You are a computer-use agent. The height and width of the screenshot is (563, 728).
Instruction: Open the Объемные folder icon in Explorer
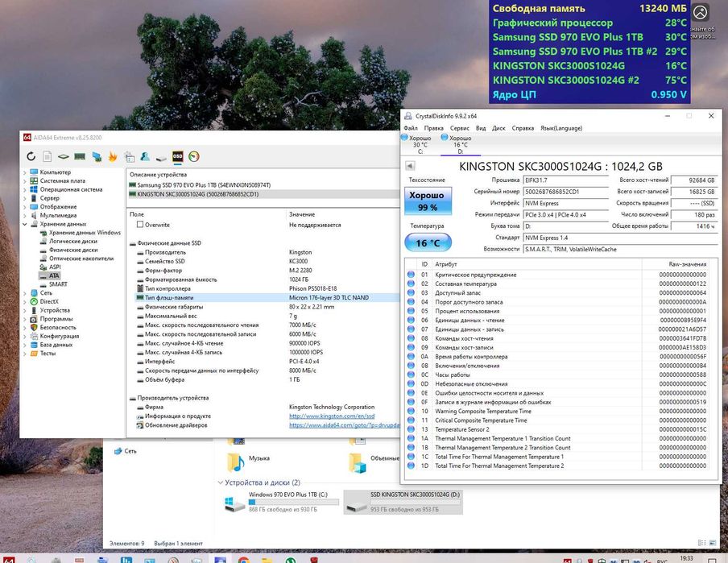[x=357, y=463]
